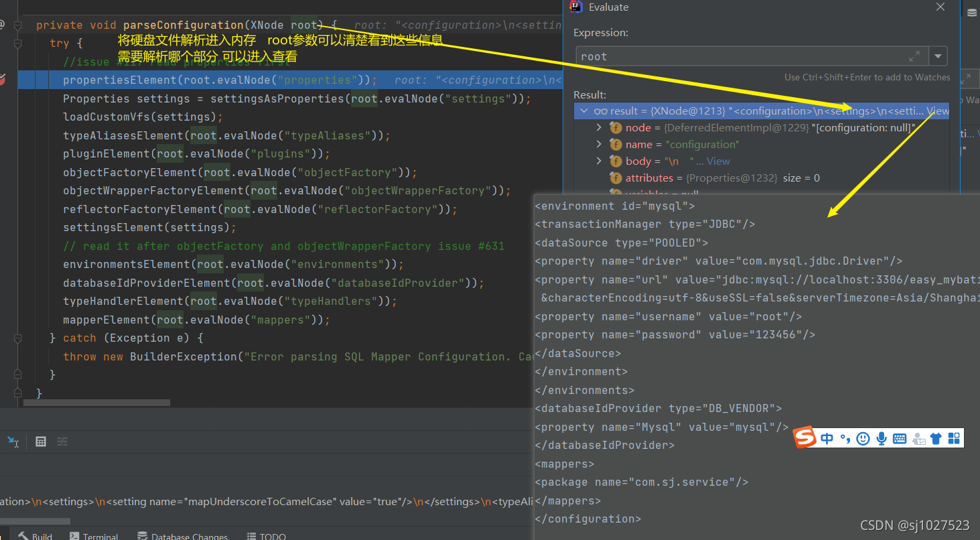The width and height of the screenshot is (980, 540).
Task: Click the environmentsElement code line
Action: coord(233,264)
